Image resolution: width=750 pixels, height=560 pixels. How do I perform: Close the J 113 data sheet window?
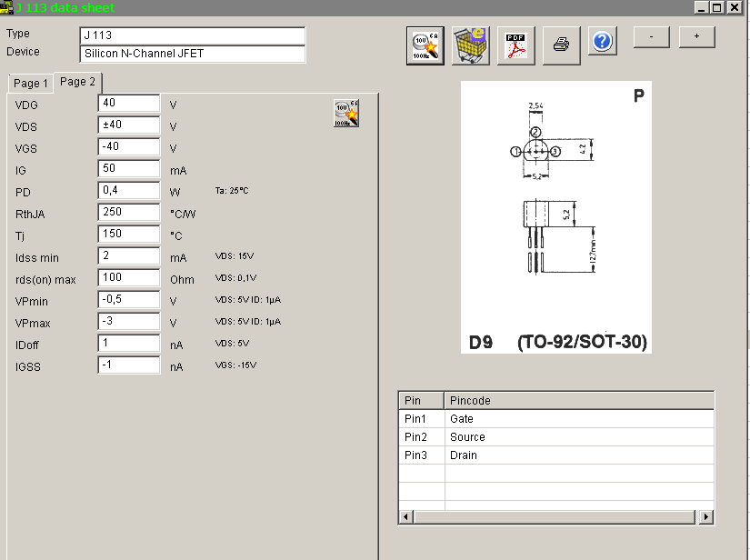pos(735,7)
